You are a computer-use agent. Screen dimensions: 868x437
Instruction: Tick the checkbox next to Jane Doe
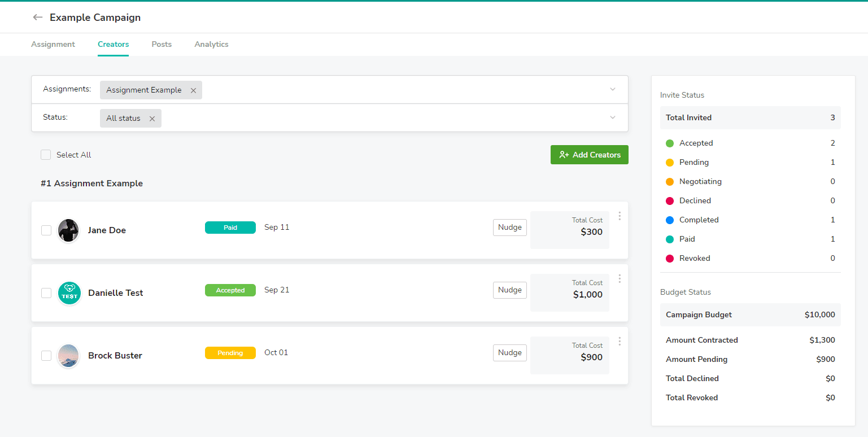coord(46,230)
